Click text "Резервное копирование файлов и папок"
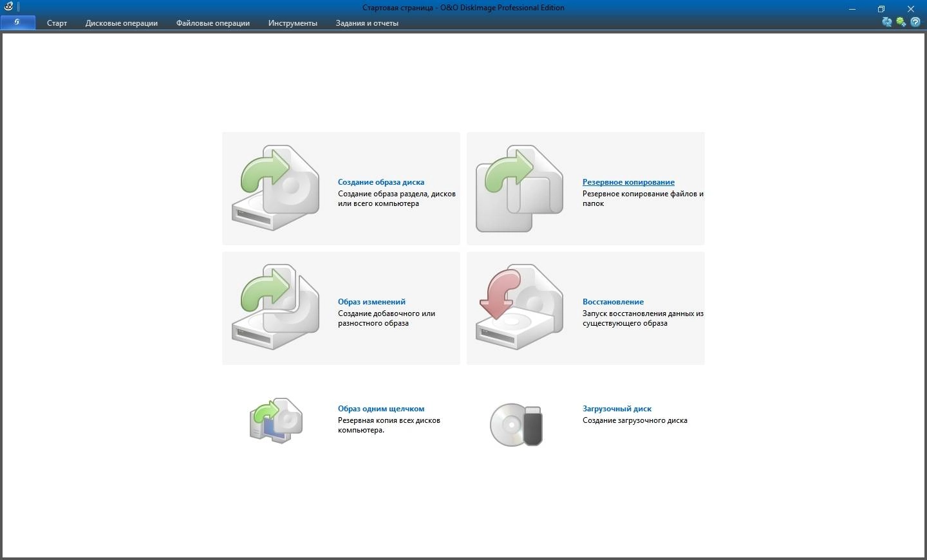Viewport: 927px width, 560px height. pos(643,199)
